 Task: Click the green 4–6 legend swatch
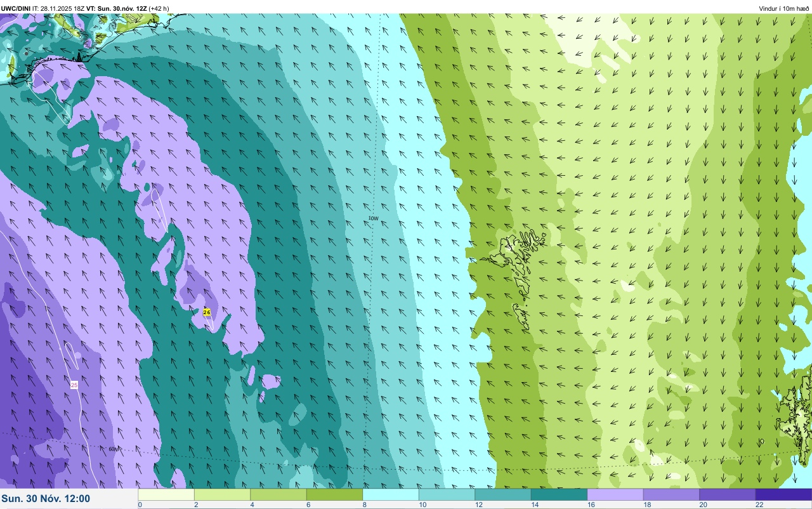pyautogui.click(x=278, y=494)
